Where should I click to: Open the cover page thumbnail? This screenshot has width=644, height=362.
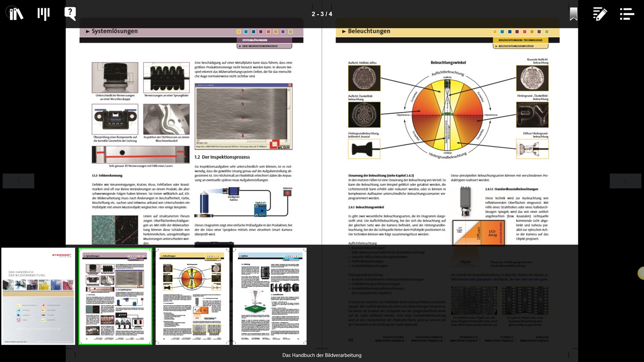tap(38, 296)
